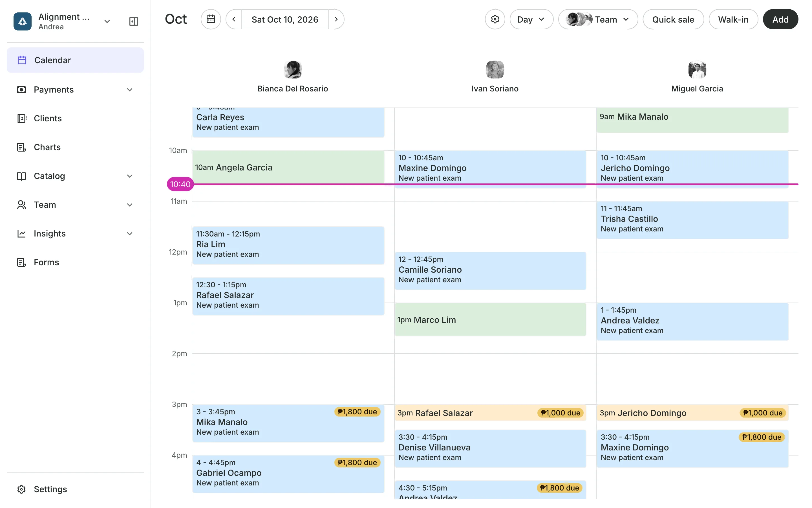Click the Alignment workspace logo icon
The height and width of the screenshot is (508, 812).
pos(23,21)
